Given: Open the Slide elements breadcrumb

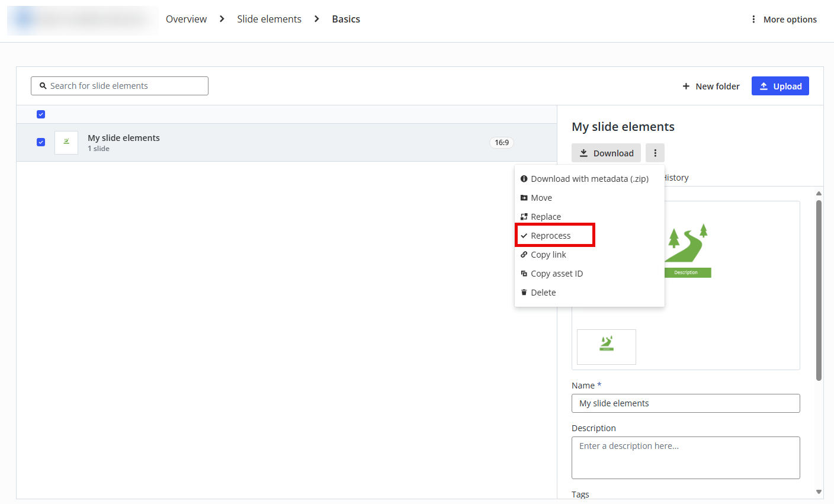Looking at the screenshot, I should [269, 19].
